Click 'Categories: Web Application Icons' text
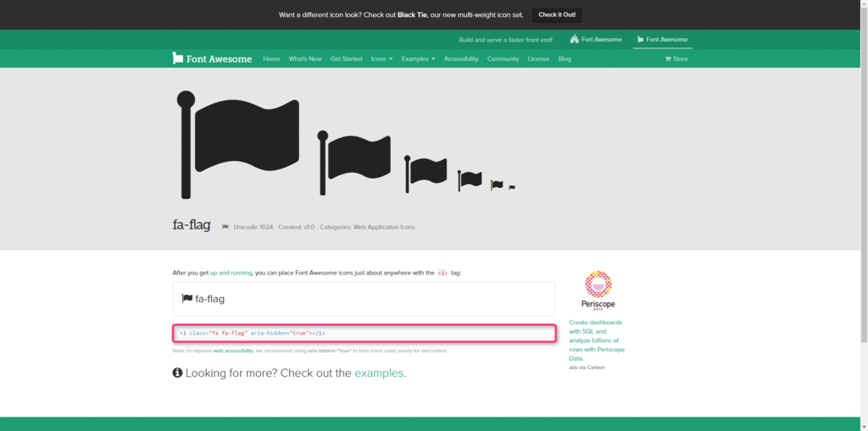 coord(368,227)
